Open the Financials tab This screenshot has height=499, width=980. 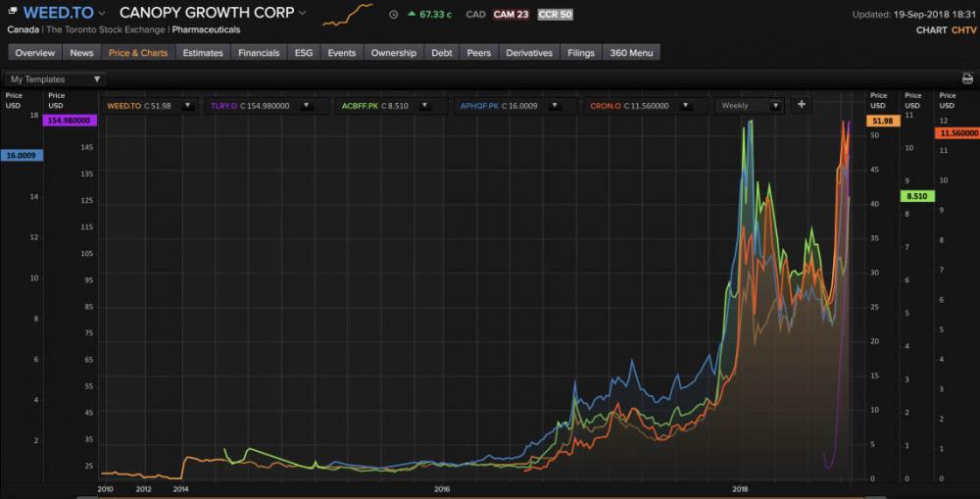(259, 53)
